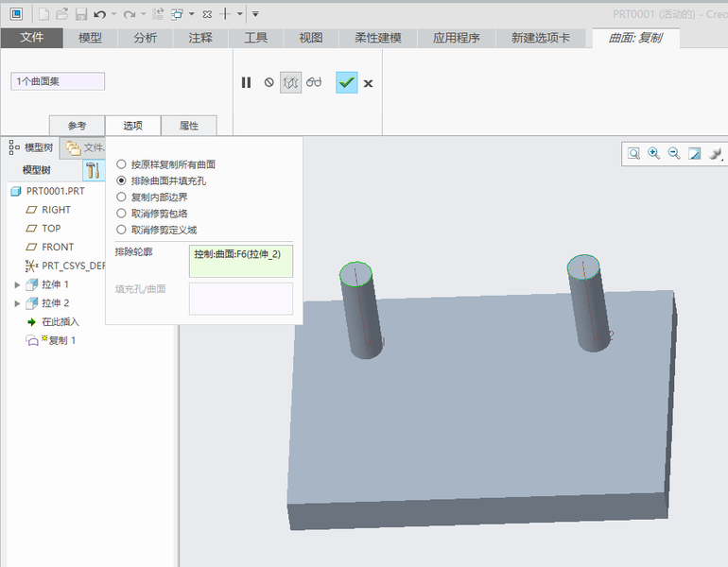Viewport: 728px width, 567px height.
Task: Click the rendering options icon in graphics toolbar
Action: pos(716,154)
